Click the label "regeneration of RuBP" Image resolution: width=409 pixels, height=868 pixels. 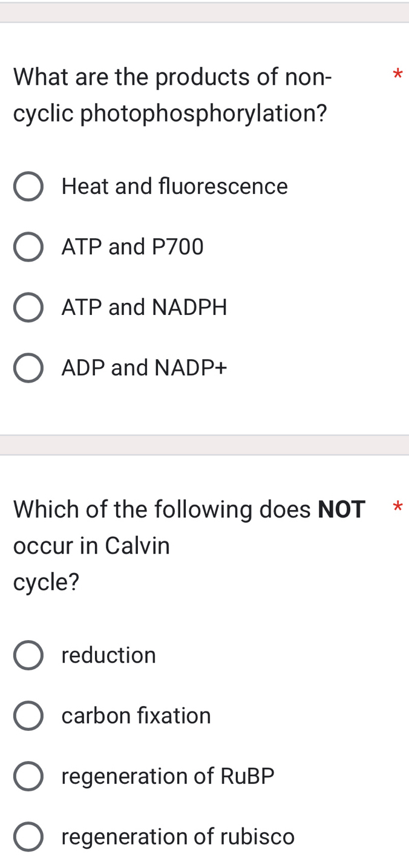168,777
